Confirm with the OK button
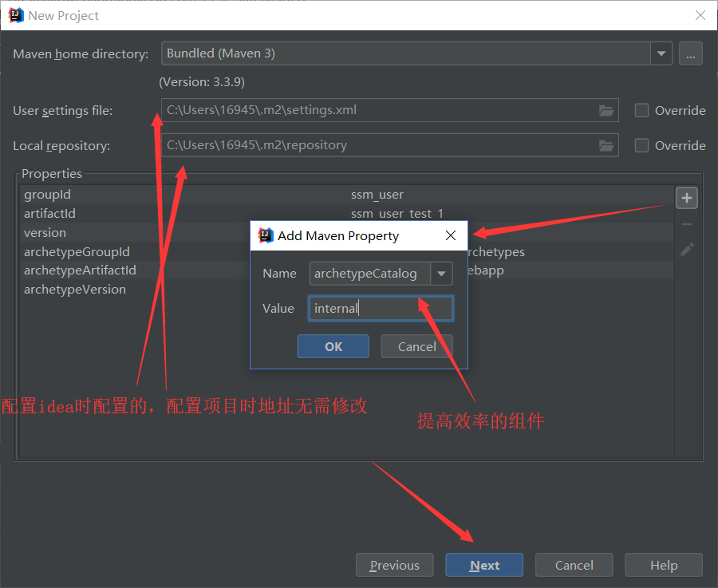Viewport: 718px width, 588px height. tap(333, 346)
